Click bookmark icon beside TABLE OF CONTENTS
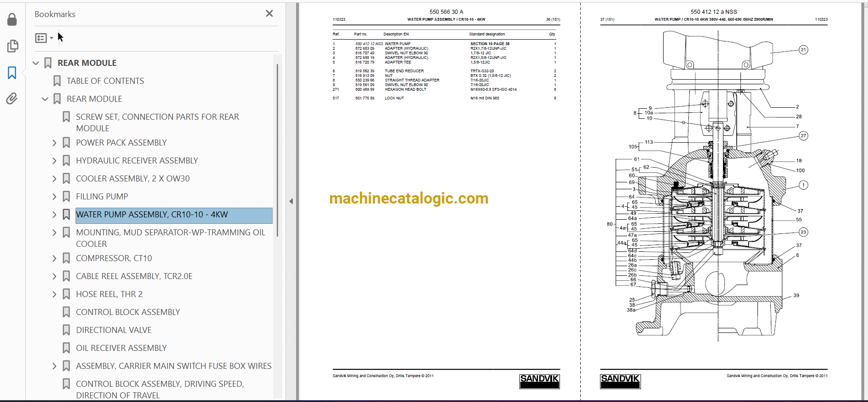 click(x=57, y=81)
